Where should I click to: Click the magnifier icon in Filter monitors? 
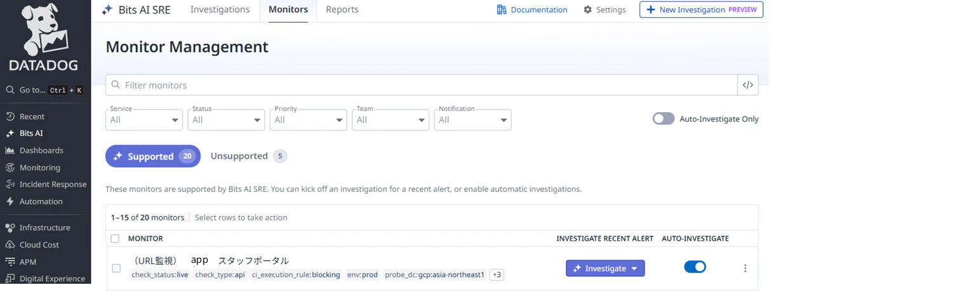tap(115, 85)
